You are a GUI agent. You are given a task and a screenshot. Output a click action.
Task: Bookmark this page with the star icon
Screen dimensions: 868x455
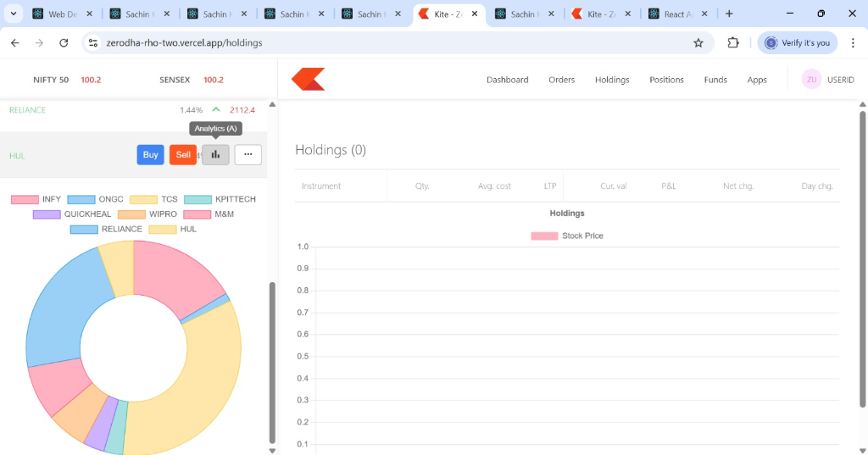point(698,42)
